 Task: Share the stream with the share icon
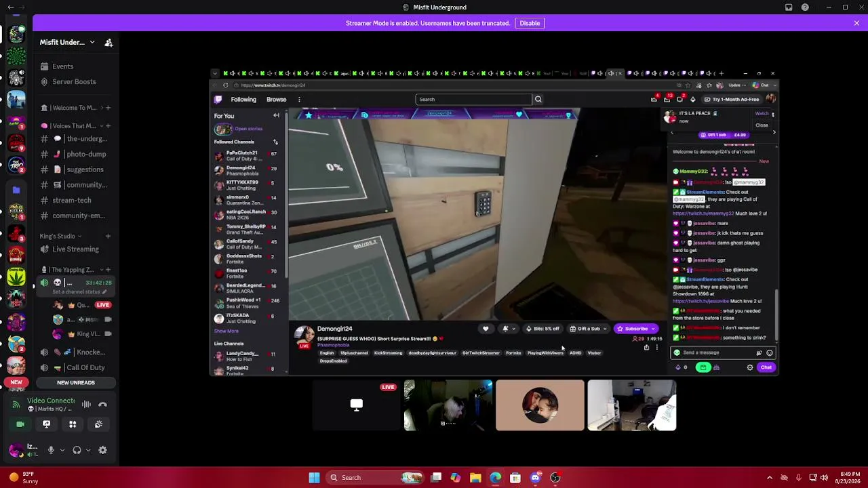[646, 348]
